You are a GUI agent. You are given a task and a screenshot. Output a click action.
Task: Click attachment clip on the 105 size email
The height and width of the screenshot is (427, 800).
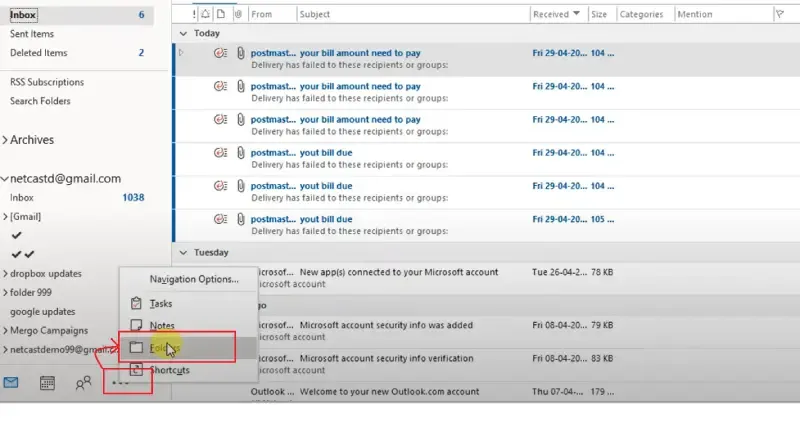240,219
